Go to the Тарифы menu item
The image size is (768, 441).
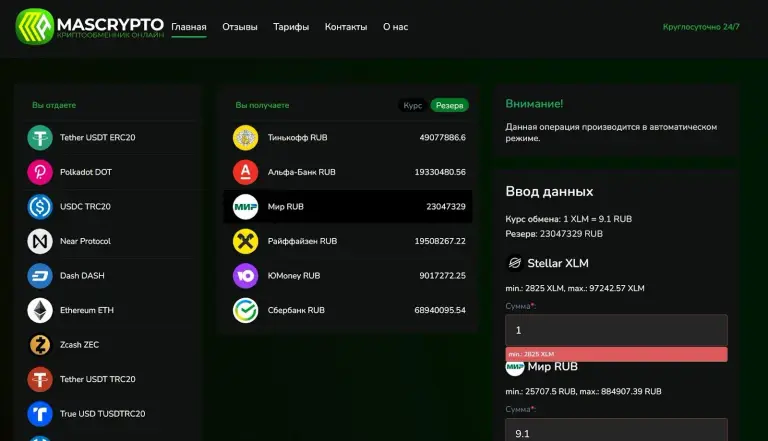point(291,27)
